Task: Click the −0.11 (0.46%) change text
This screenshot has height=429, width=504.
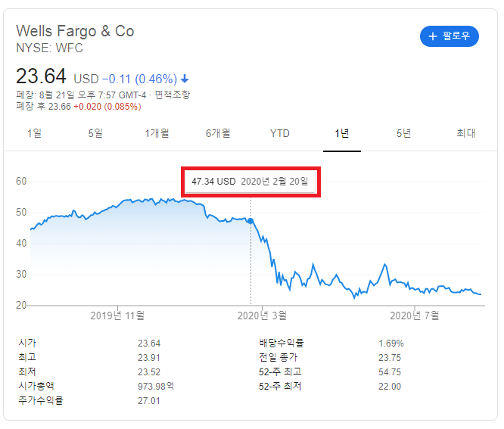Action: coord(140,79)
